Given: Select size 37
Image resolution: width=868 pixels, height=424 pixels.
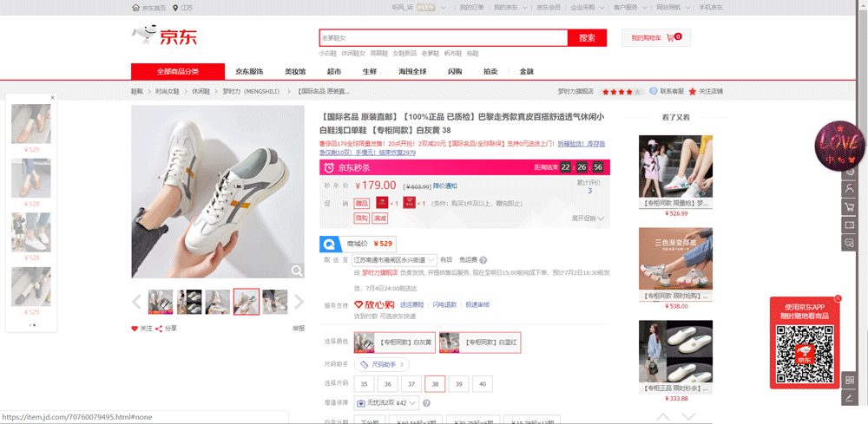Looking at the screenshot, I should point(411,384).
